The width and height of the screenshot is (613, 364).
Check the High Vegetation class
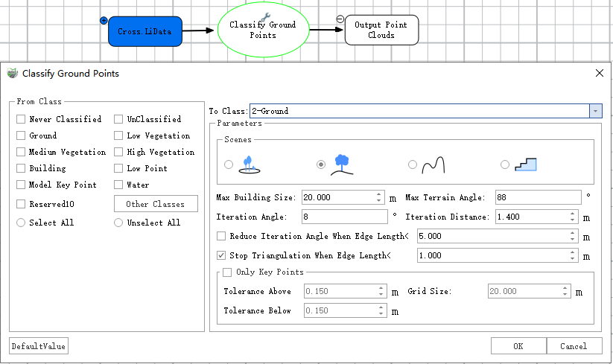coord(119,152)
